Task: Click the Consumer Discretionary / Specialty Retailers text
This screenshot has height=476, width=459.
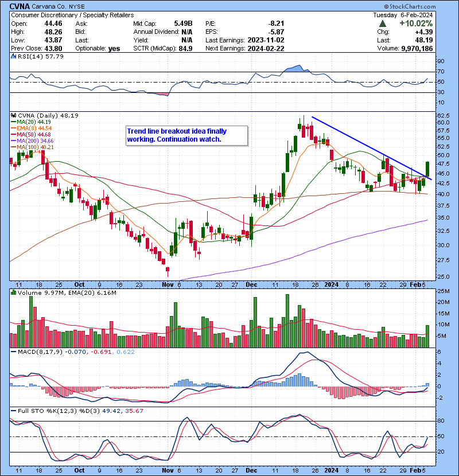Action: [72, 15]
